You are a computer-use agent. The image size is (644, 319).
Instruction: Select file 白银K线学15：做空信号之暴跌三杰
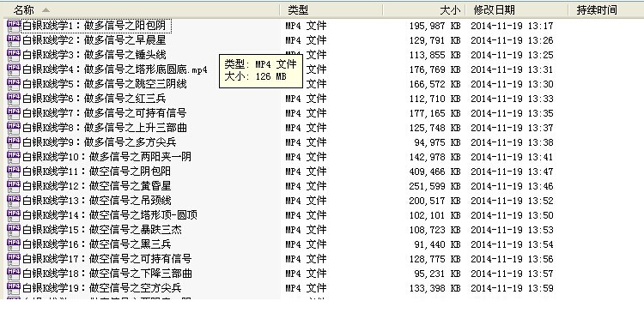tap(102, 230)
